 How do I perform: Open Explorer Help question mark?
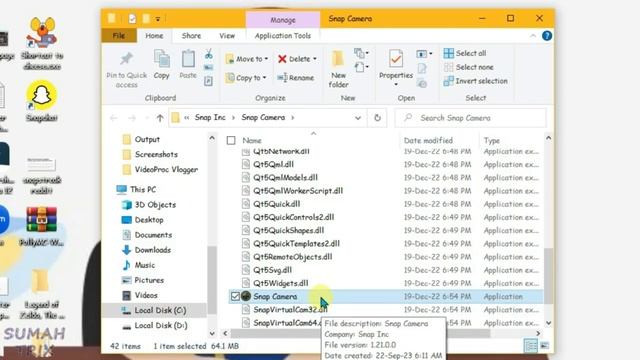(547, 36)
